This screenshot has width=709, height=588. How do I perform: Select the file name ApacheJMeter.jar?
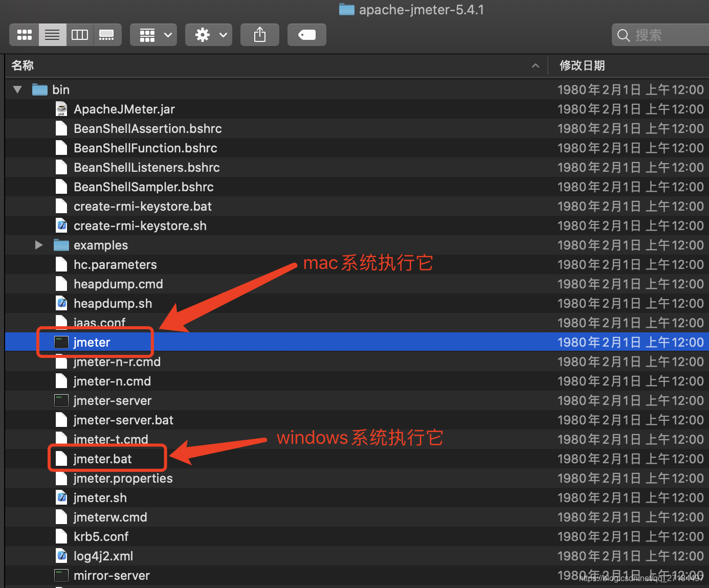pos(124,109)
